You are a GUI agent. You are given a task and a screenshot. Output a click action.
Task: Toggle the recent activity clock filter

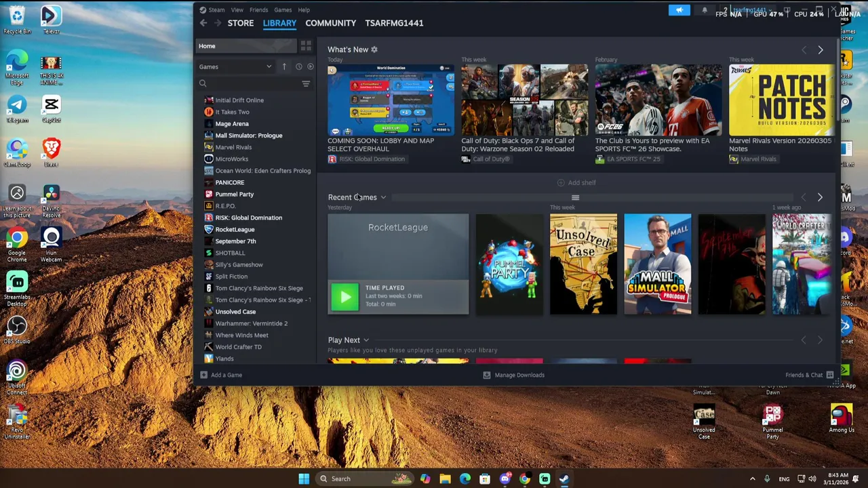tap(298, 66)
